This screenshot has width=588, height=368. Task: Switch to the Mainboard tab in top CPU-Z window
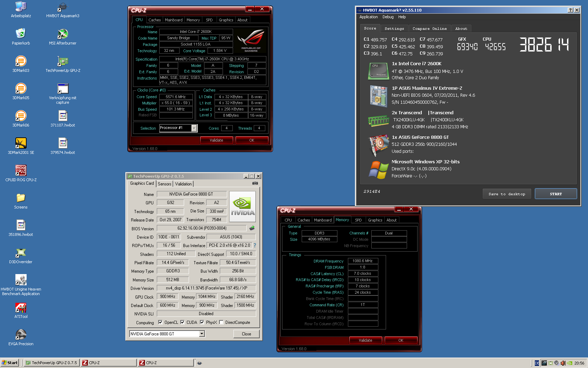coord(174,20)
